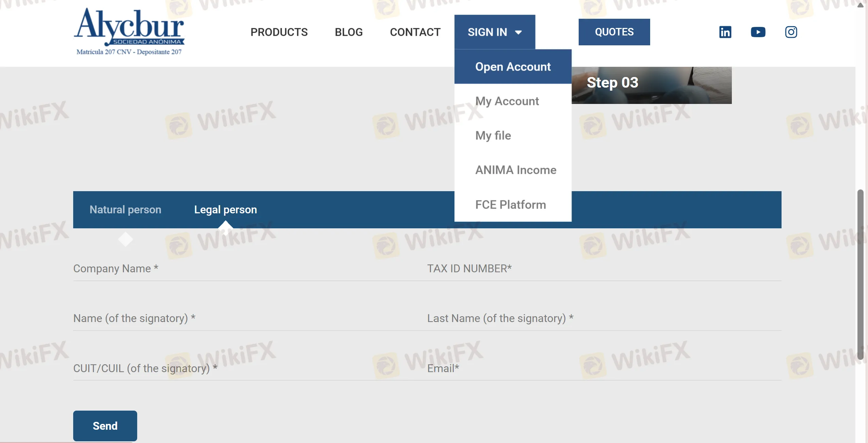
Task: Switch to Natural person tab
Action: 125,210
